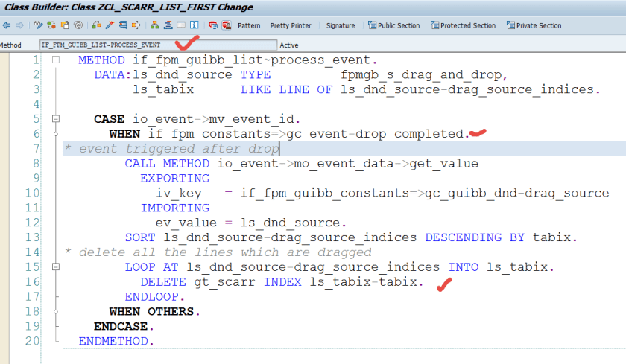Run the syntax Check icon
Screen dimensions: 626x364
96,25
